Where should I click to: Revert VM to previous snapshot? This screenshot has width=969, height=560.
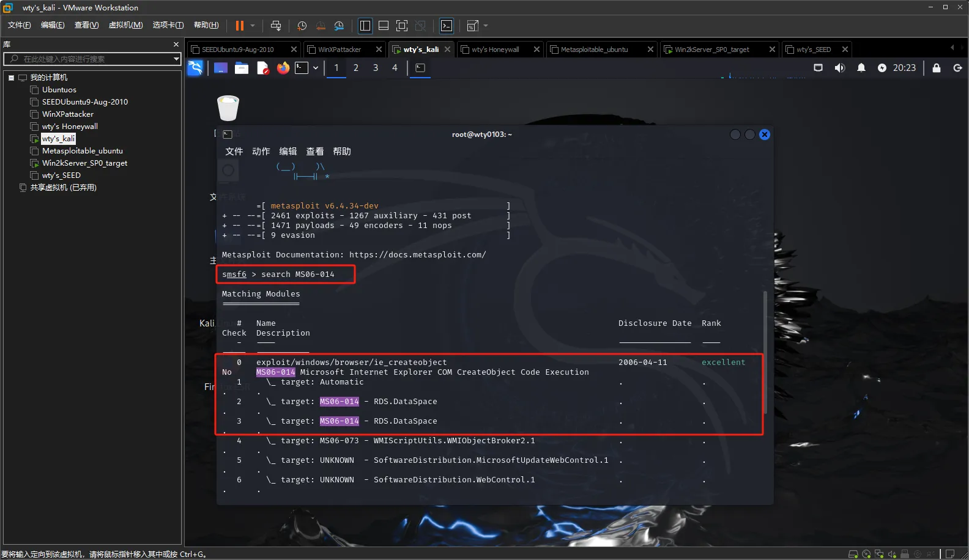coord(321,26)
